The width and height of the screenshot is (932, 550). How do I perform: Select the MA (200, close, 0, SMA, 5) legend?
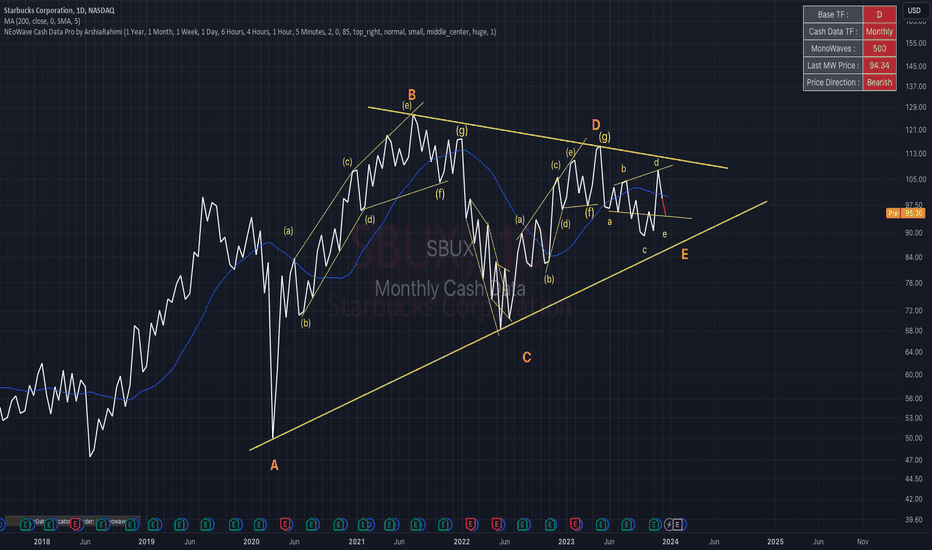[x=42, y=21]
